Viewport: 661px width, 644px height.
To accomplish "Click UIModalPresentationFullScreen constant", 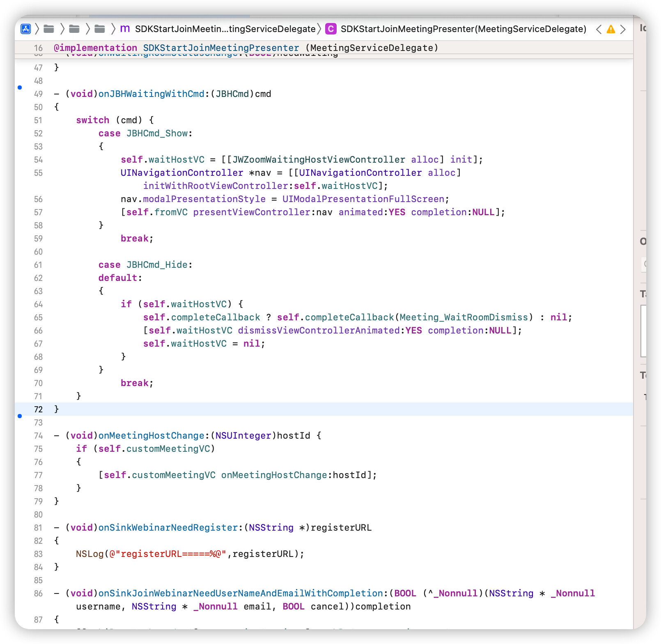I will pos(363,199).
